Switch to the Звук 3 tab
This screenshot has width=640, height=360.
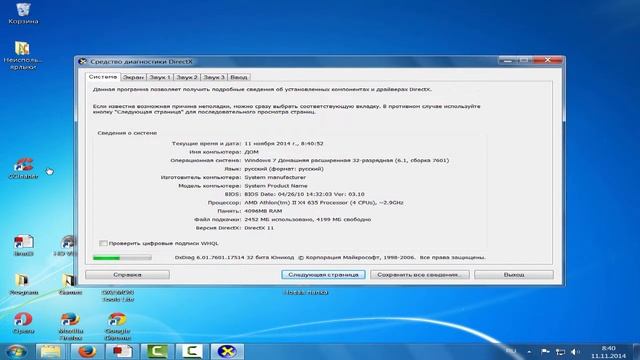[214, 77]
